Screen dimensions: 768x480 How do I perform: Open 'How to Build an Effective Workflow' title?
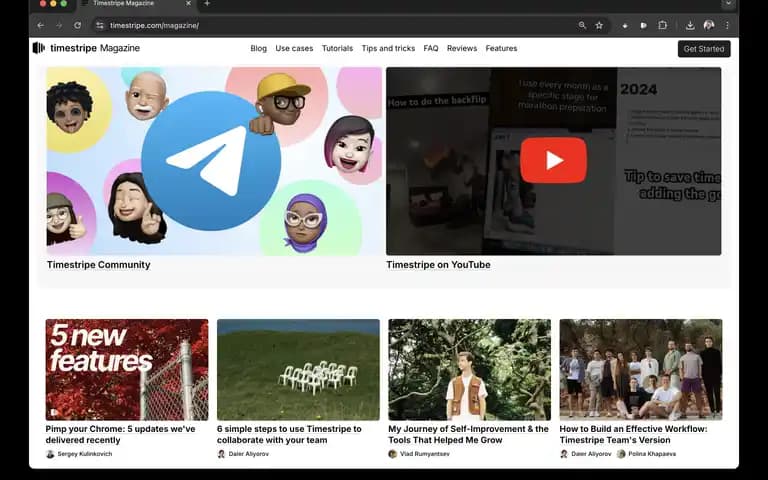[x=633, y=434]
